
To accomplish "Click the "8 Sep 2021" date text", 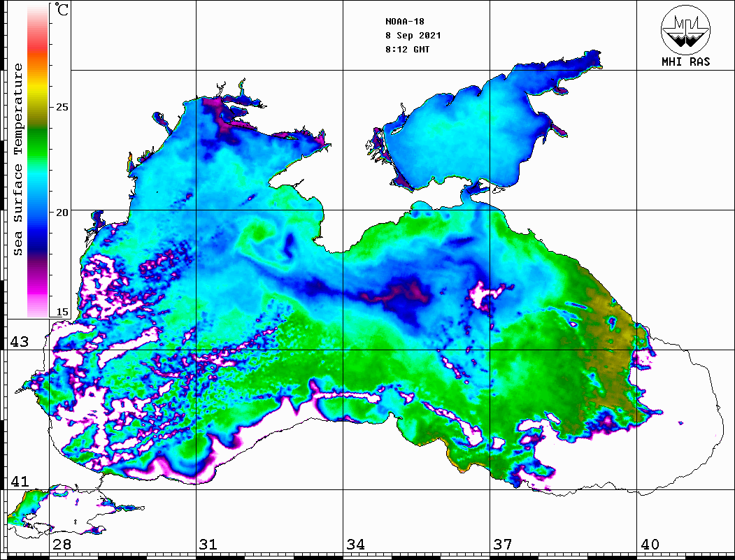I will 413,36.
